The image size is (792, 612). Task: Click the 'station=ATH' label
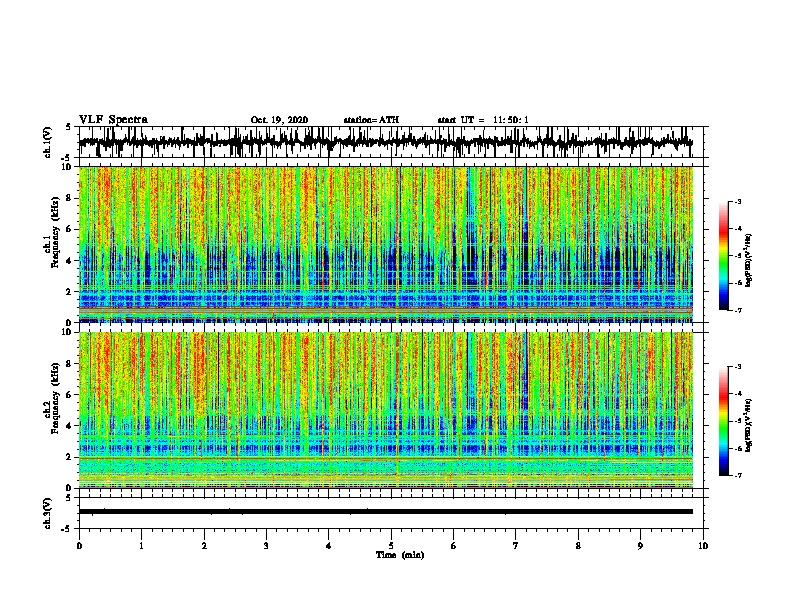371,120
